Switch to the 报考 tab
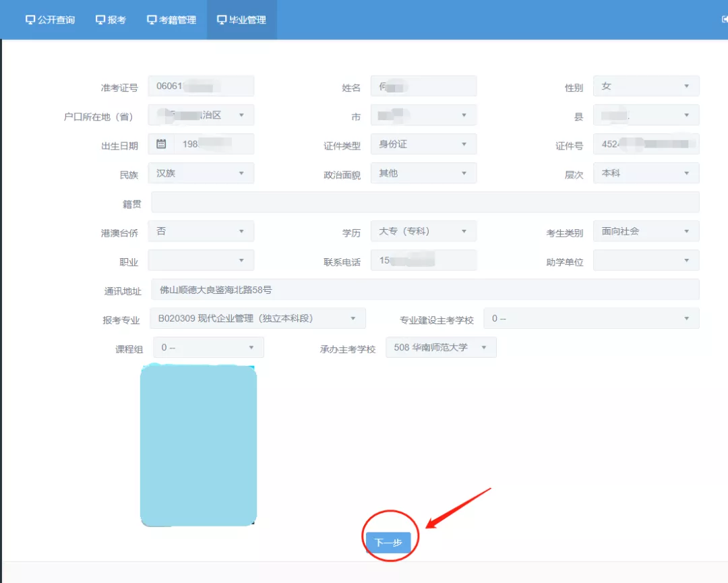Viewport: 728px width, 583px height. pos(111,20)
